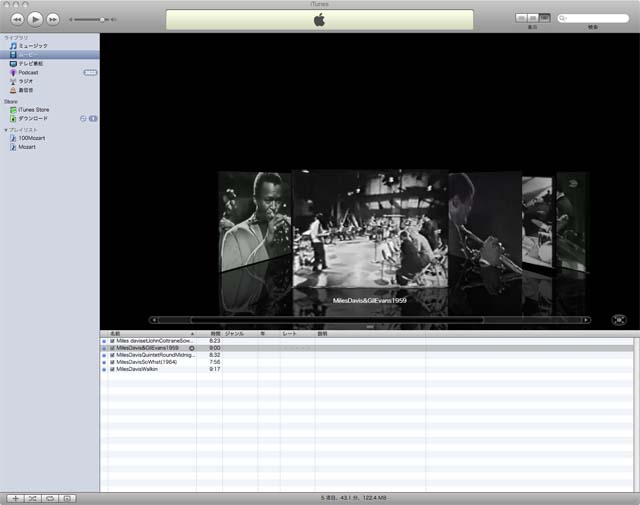Uncheck MilesDavisQuintetRoundMidnig checkbox
The width and height of the screenshot is (640, 505).
tap(112, 355)
